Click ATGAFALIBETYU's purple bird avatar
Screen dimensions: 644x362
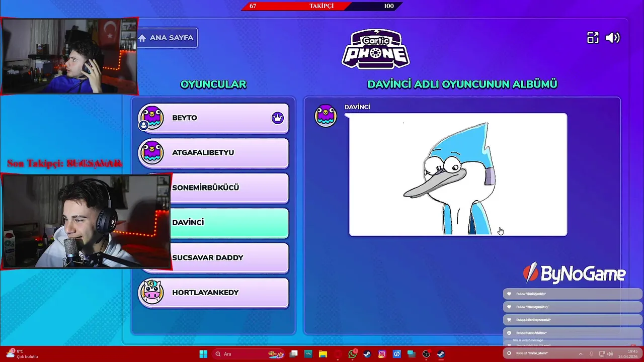pos(151,152)
